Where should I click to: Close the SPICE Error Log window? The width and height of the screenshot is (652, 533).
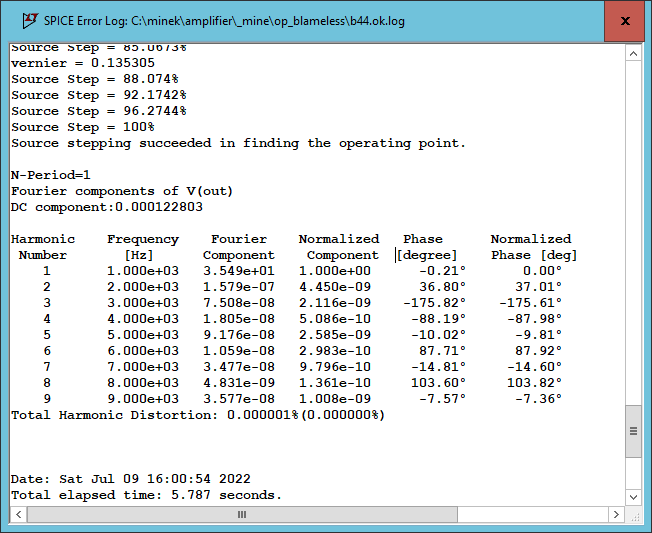click(x=625, y=21)
